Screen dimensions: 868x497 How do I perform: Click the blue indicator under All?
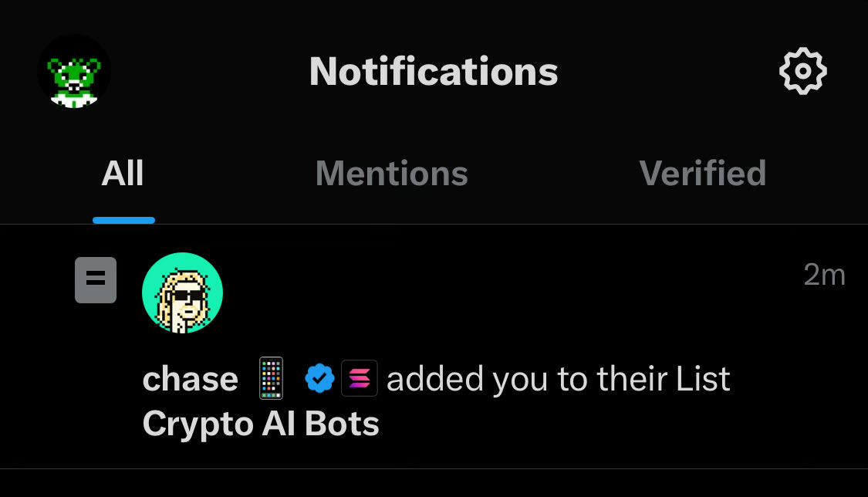tap(124, 220)
